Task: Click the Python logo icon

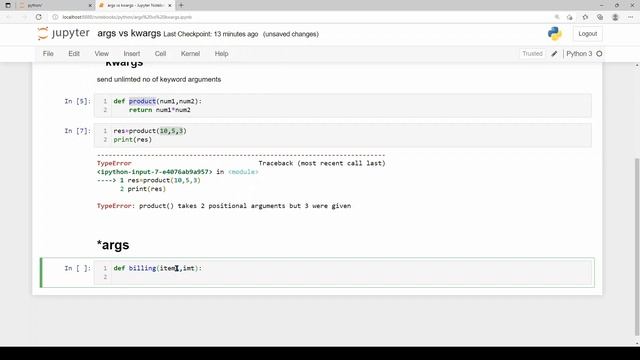Action: click(x=555, y=34)
